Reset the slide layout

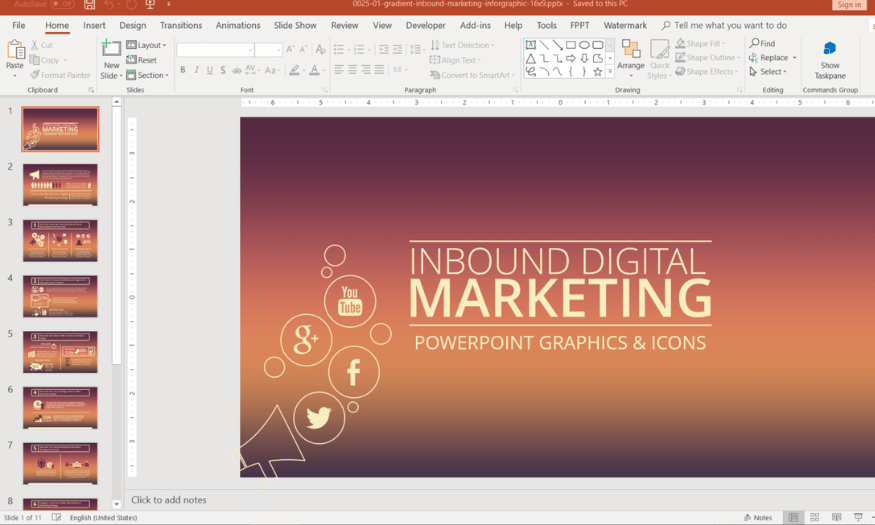pyautogui.click(x=141, y=60)
